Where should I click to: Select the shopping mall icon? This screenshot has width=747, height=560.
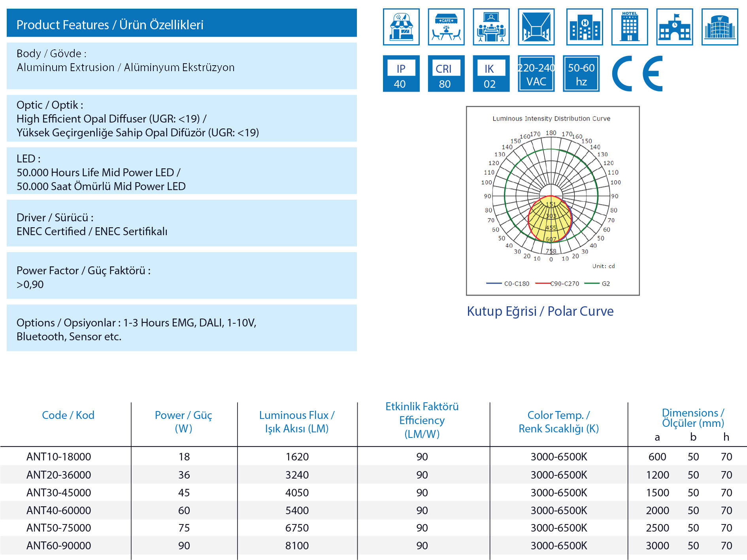(720, 27)
